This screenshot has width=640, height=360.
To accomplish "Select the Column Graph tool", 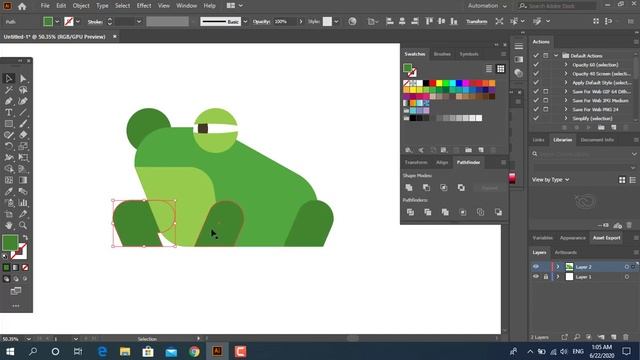I will click(x=23, y=203).
